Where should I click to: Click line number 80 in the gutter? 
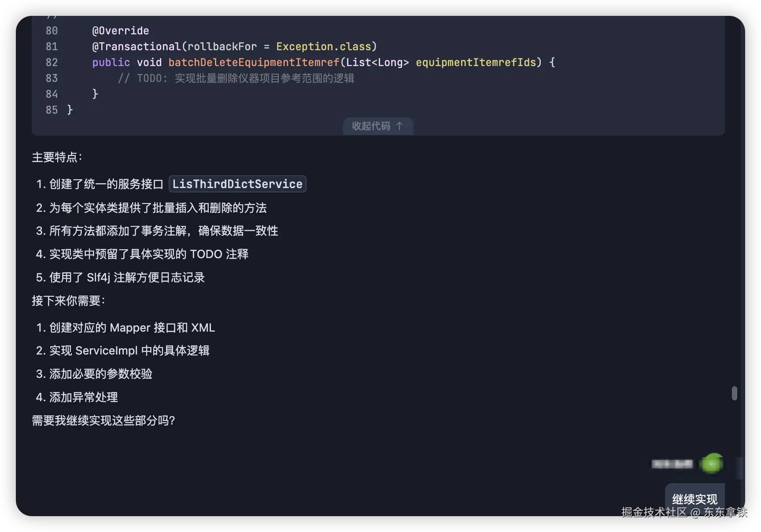52,30
